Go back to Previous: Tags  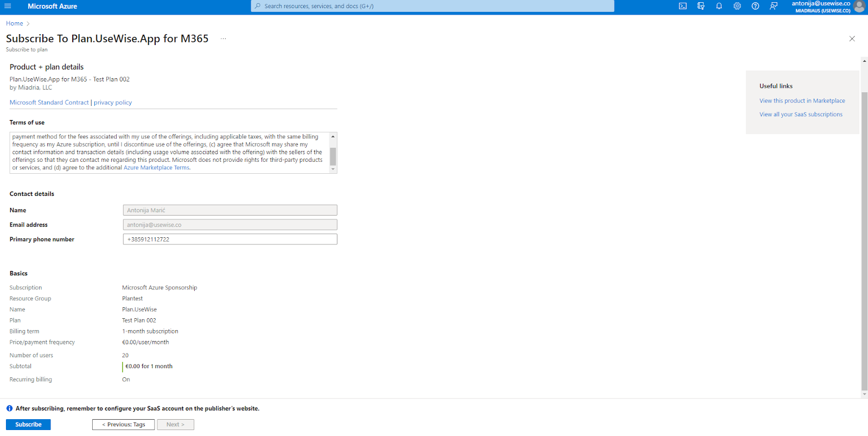[x=123, y=425]
